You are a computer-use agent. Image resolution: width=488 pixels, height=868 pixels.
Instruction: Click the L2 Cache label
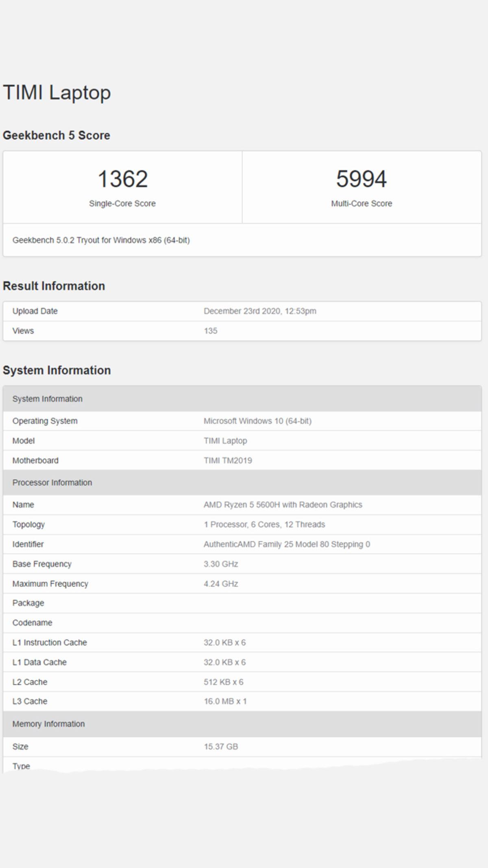coord(30,682)
